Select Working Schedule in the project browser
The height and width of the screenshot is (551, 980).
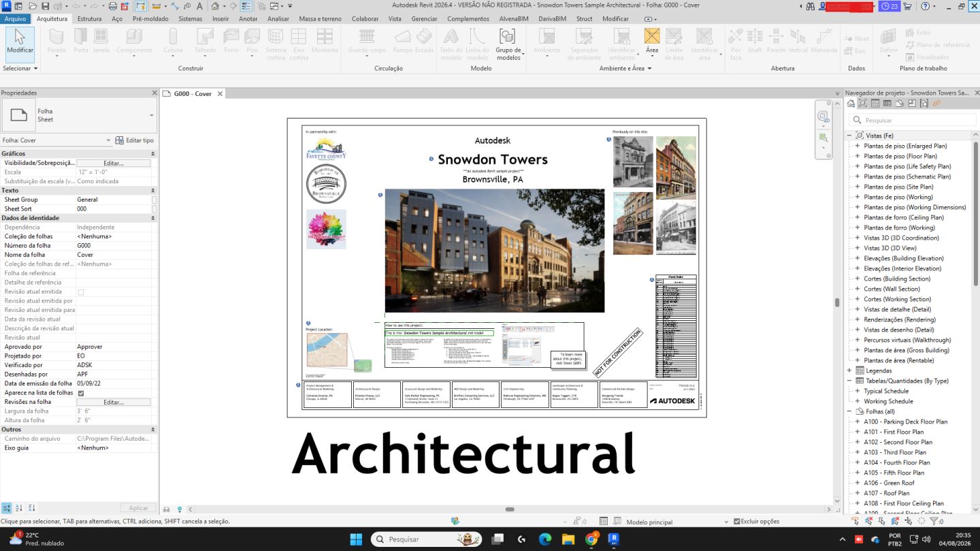pos(888,401)
